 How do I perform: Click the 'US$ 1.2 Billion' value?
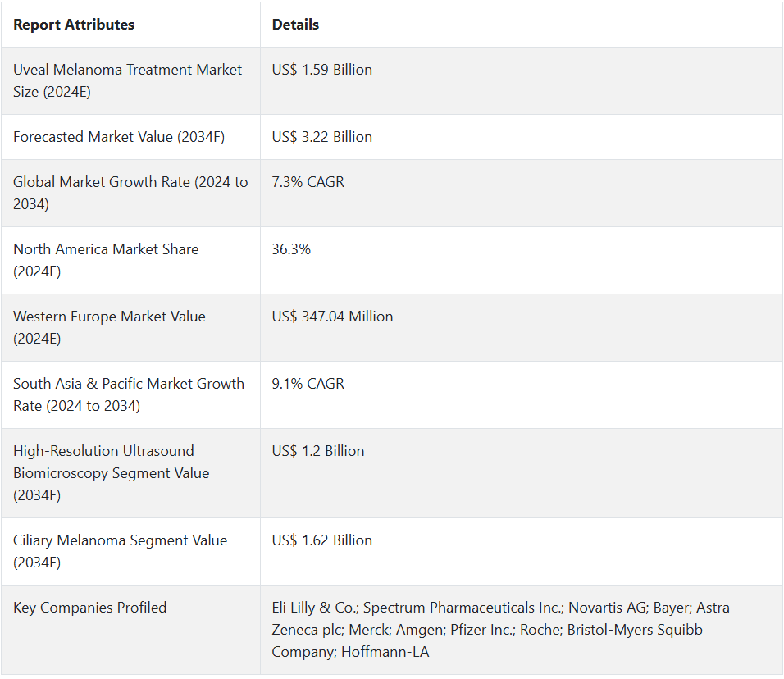pyautogui.click(x=318, y=451)
